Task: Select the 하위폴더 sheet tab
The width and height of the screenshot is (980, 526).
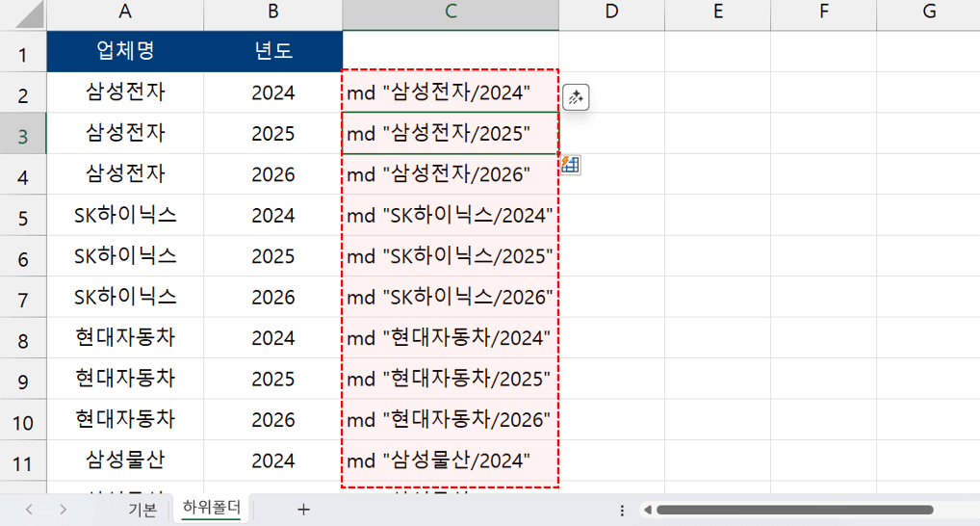Action: pos(212,508)
